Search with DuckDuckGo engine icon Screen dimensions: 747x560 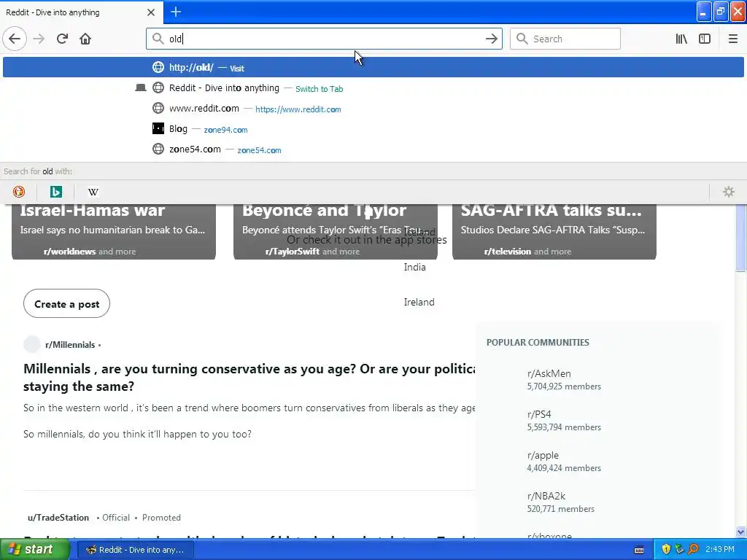coord(19,192)
